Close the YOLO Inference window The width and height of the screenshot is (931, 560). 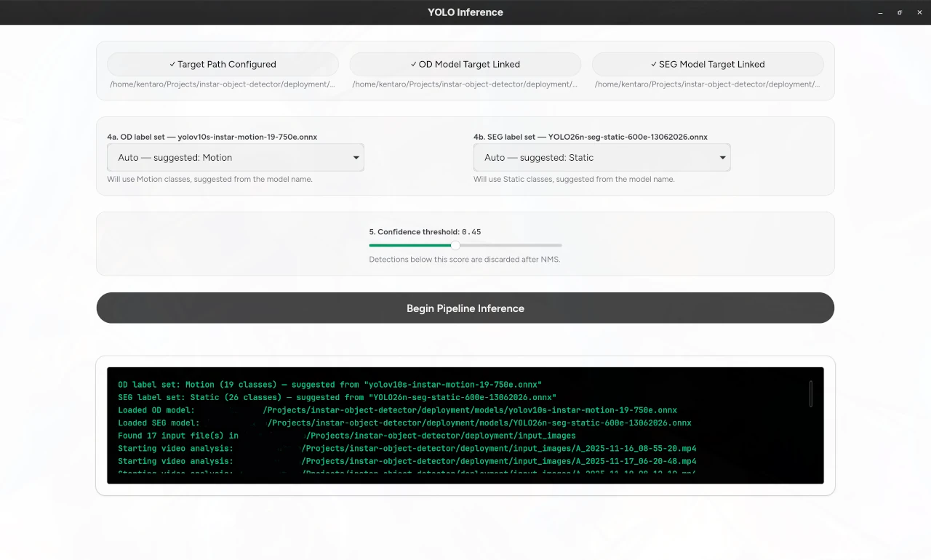[919, 12]
